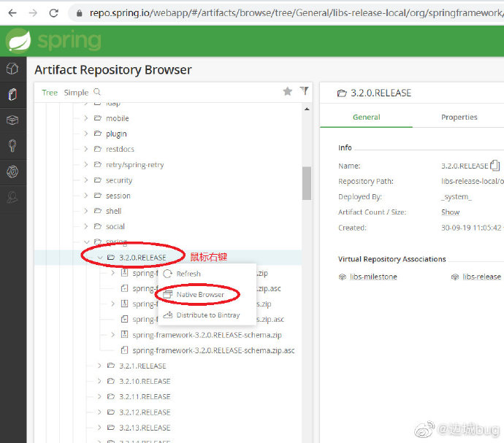This screenshot has width=504, height=443.
Task: Click the Created date value 30-09-19
Action: coord(471,228)
